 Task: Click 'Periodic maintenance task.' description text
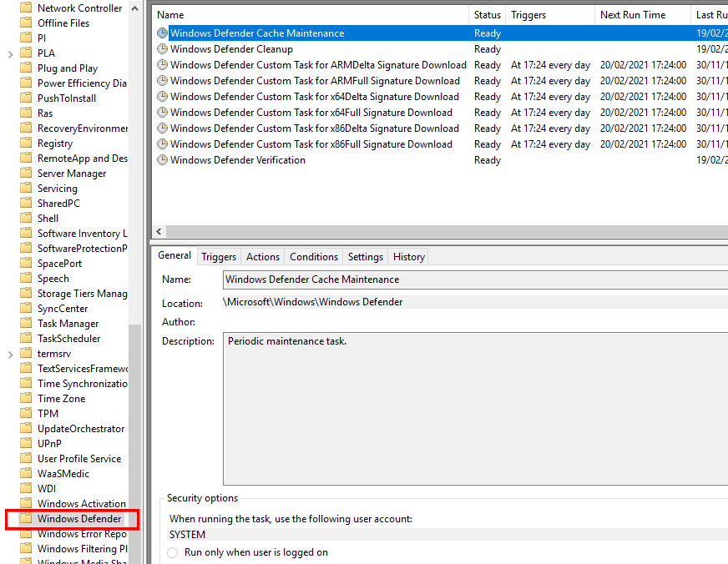click(287, 341)
